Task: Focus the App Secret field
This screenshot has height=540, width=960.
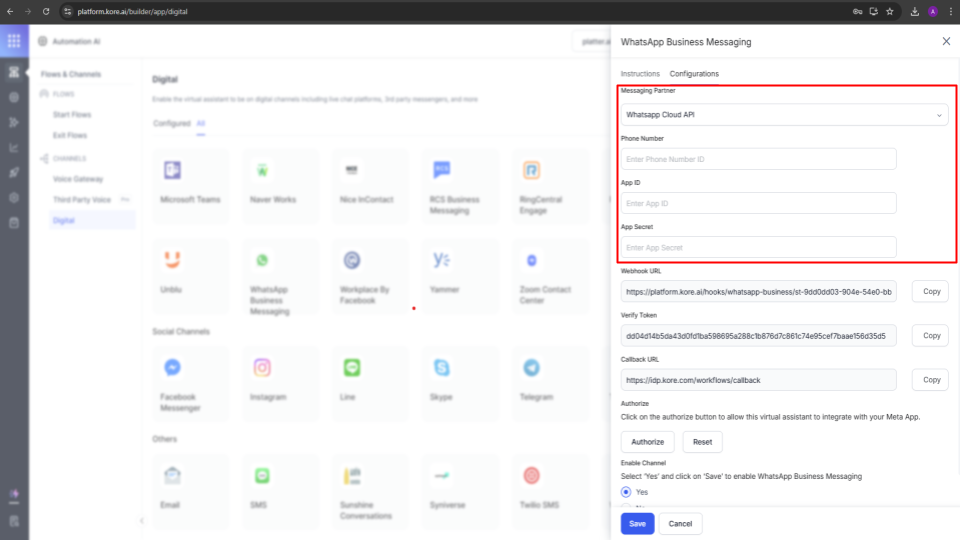Action: pyautogui.click(x=759, y=247)
